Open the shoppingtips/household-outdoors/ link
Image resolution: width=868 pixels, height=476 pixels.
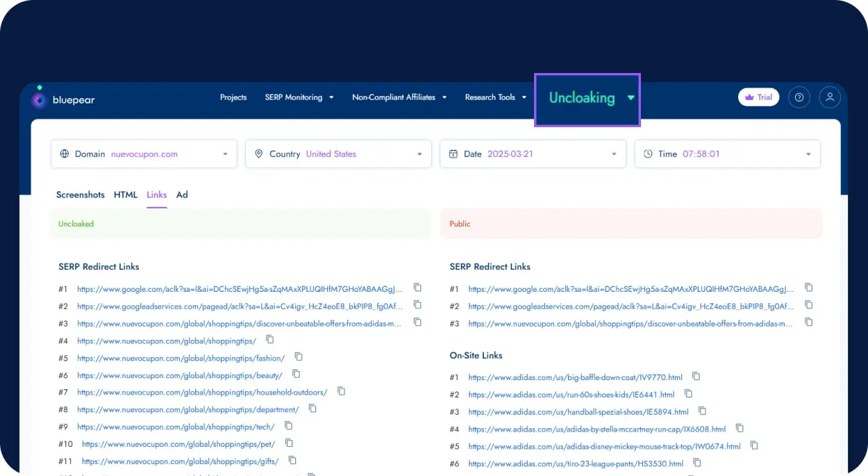202,393
